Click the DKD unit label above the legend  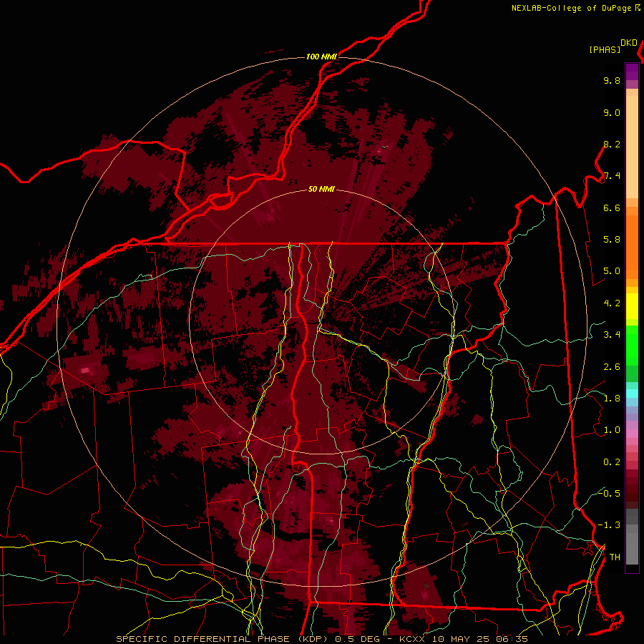(x=629, y=43)
